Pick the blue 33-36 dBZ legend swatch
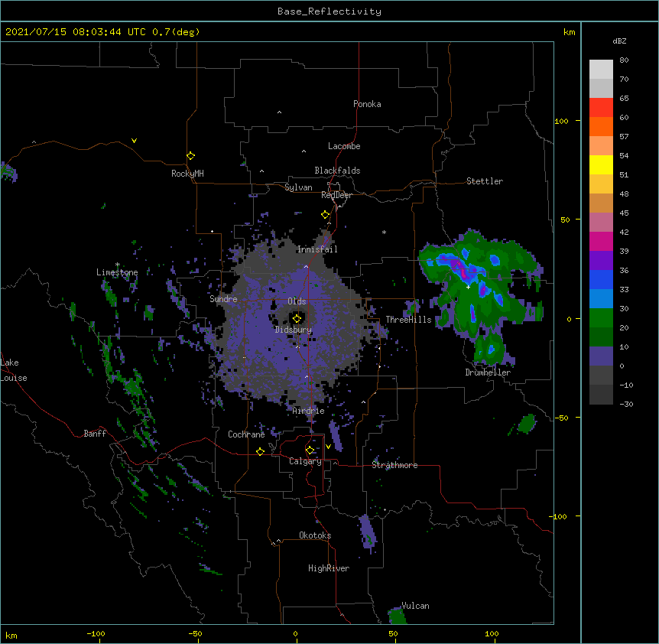659x644 pixels. 601,279
